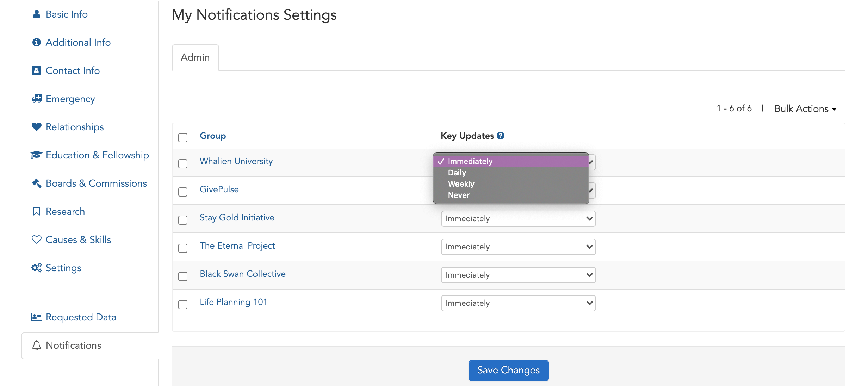Click the Additional Info circle icon
Viewport: 868px width, 386px height.
36,42
